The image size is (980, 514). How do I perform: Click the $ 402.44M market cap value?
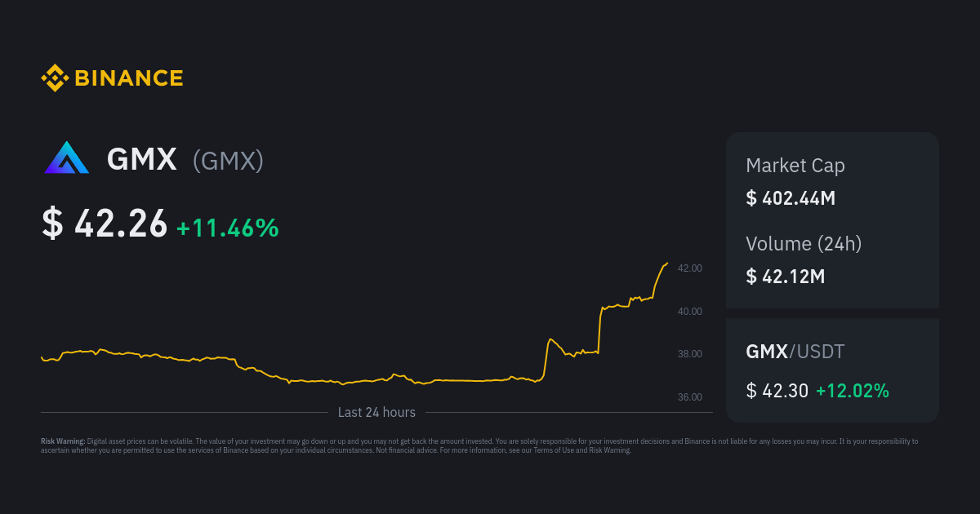(x=791, y=197)
